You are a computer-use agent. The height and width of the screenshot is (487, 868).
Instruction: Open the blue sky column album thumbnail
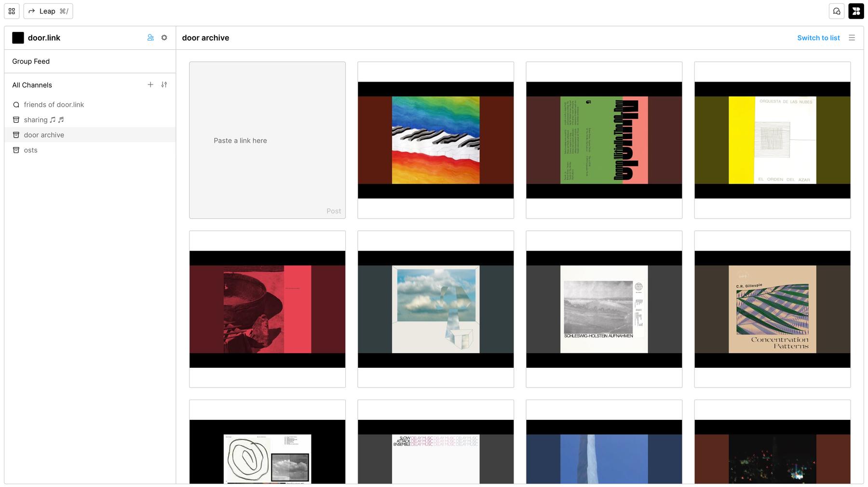tap(604, 442)
